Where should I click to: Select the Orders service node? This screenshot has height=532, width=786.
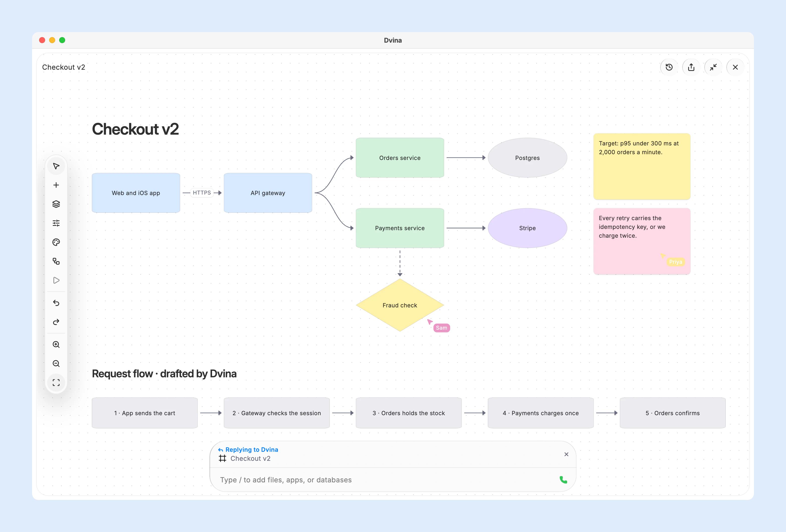(x=400, y=158)
